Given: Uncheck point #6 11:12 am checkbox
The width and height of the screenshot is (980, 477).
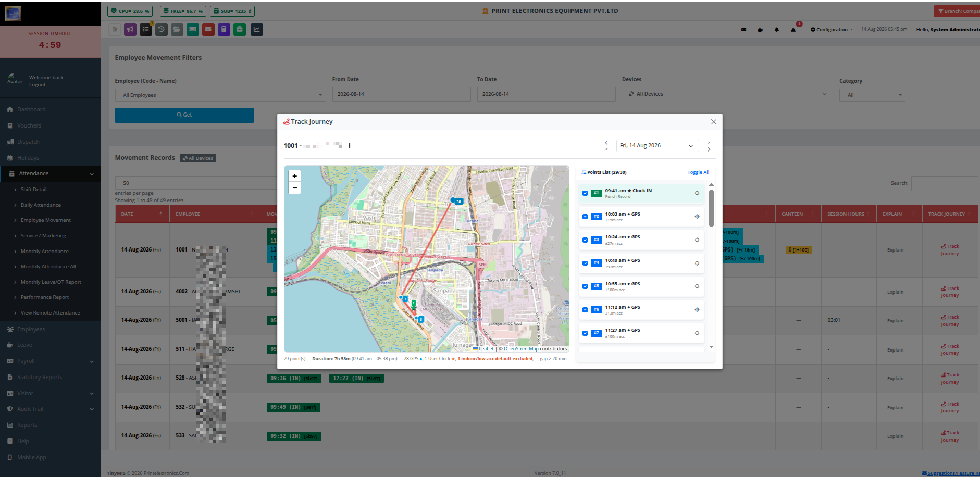Looking at the screenshot, I should point(585,310).
